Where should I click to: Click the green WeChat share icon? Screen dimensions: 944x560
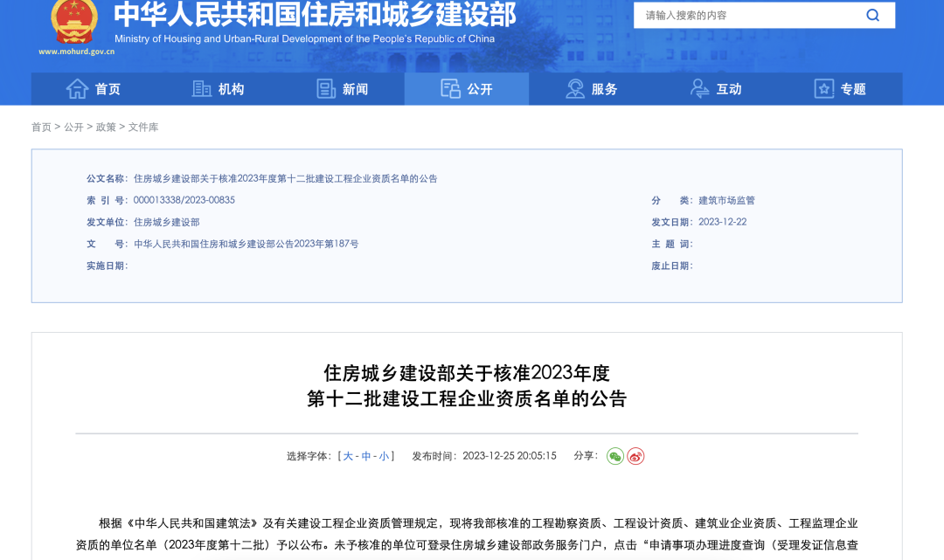[614, 456]
